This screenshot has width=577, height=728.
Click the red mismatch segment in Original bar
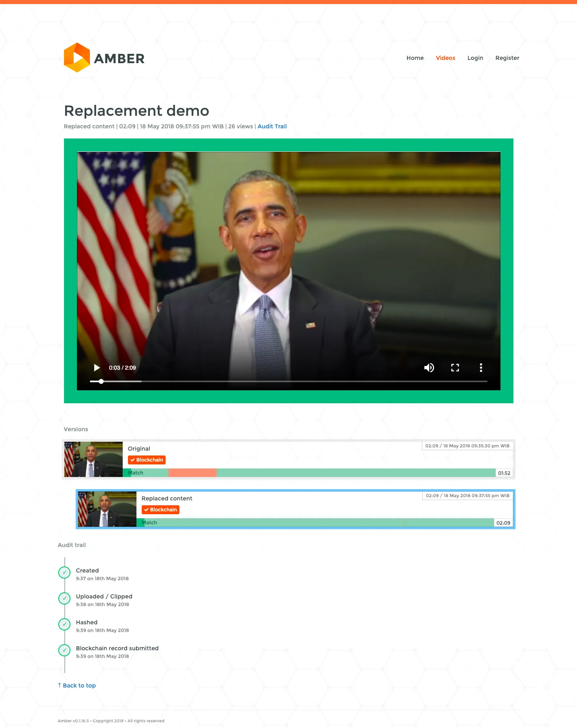[x=192, y=473]
